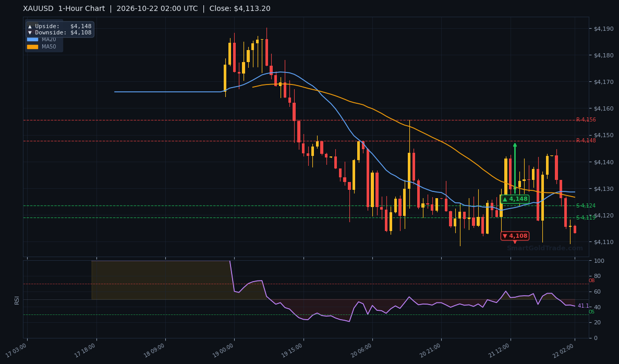Click the RSI panel axis title
This screenshot has width=619, height=364.
17,300
